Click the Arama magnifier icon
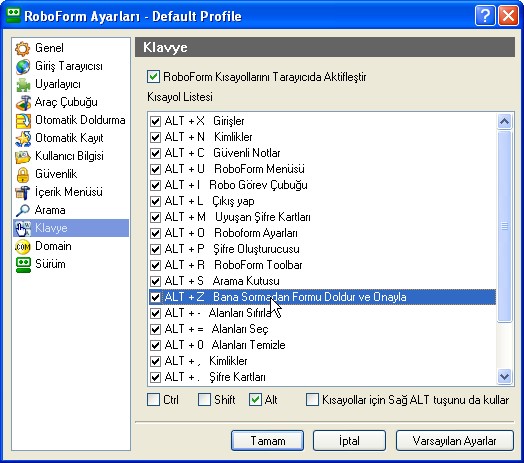Viewport: 524px width, 463px height. tap(23, 211)
